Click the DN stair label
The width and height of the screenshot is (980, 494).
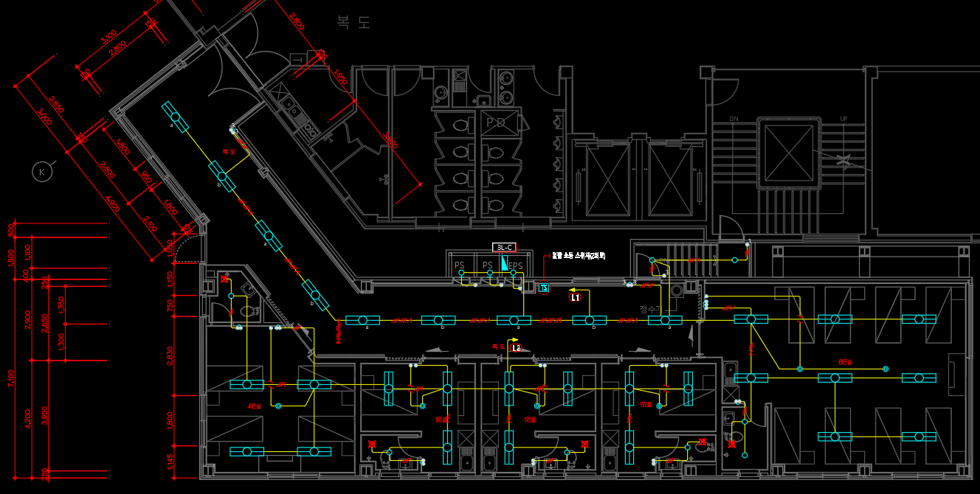(x=734, y=119)
